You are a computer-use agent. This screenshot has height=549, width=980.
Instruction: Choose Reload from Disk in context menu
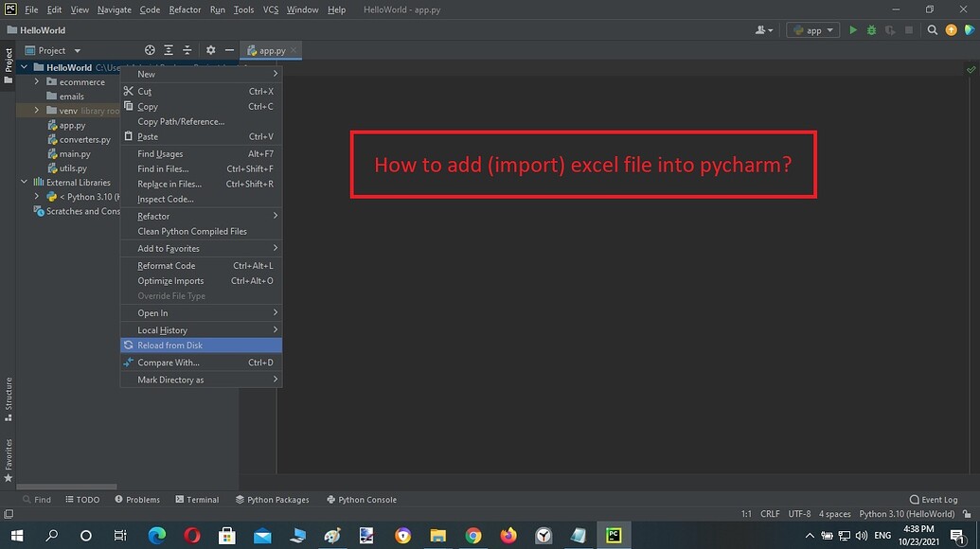click(170, 345)
